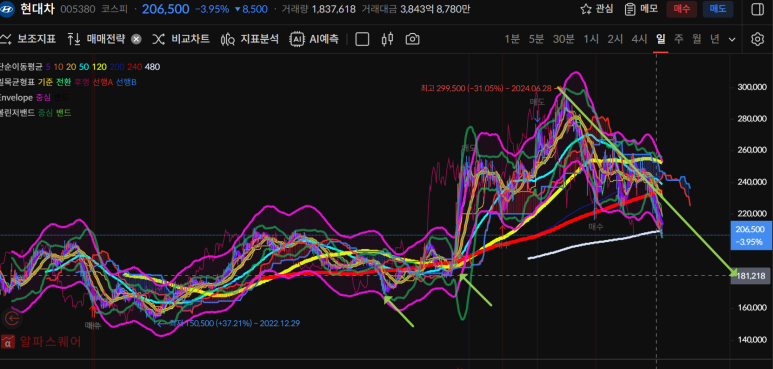Click the blue 매도 sell button

pyautogui.click(x=718, y=9)
